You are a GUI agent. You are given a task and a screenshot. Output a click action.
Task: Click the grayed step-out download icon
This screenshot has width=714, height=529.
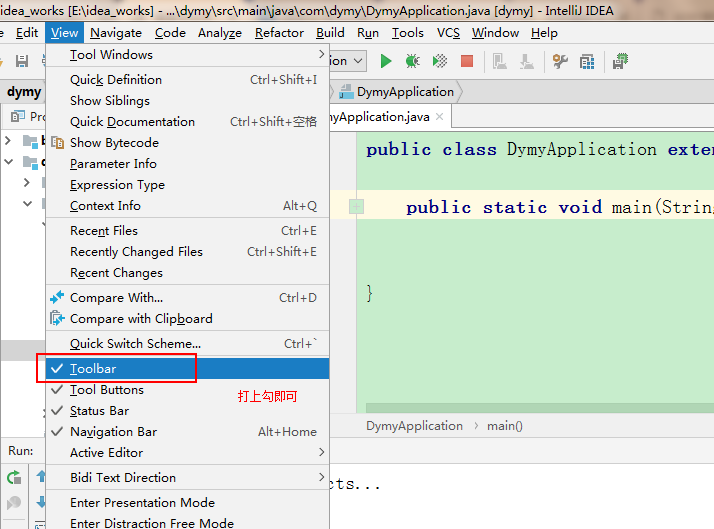(527, 61)
